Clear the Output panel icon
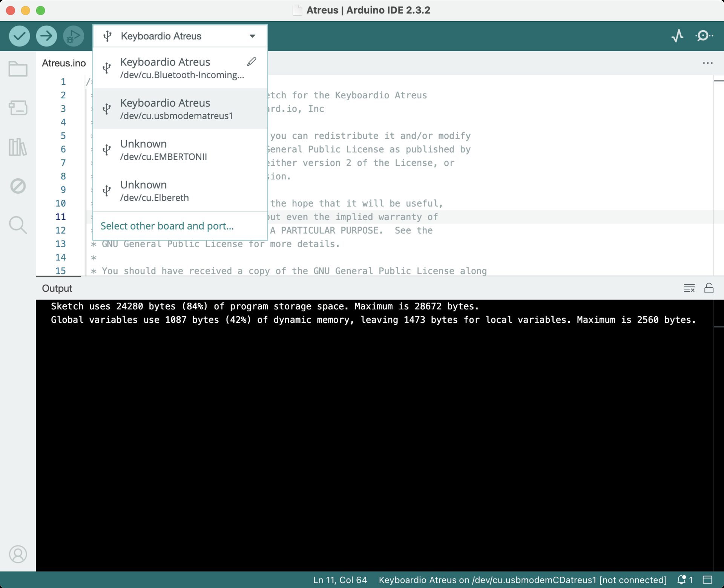724x588 pixels. (x=689, y=288)
